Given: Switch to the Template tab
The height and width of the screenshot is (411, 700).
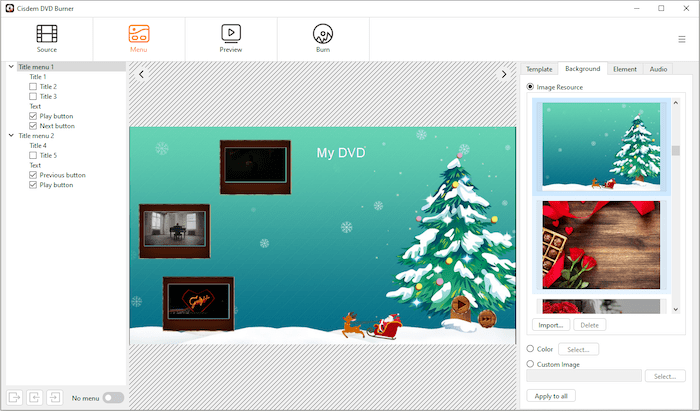Looking at the screenshot, I should (x=539, y=69).
